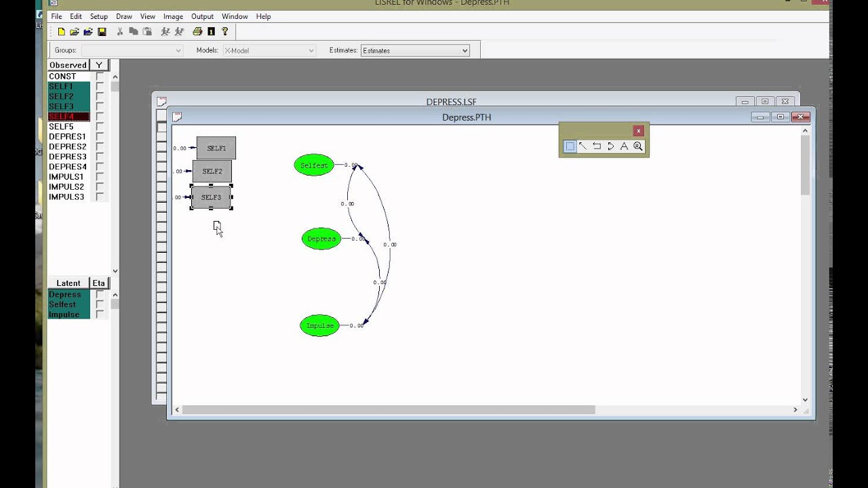Tick the Y checkbox for CONST
Screen dimensions: 868x488
click(x=100, y=76)
